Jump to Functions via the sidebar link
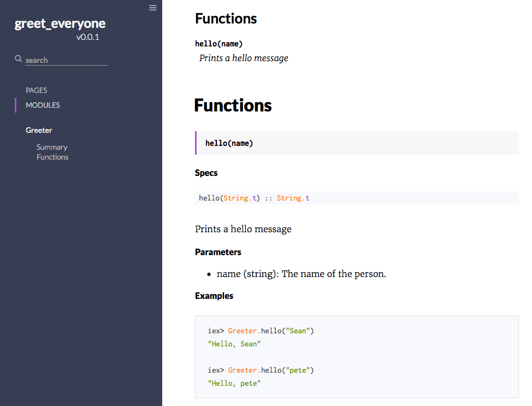 (x=52, y=157)
